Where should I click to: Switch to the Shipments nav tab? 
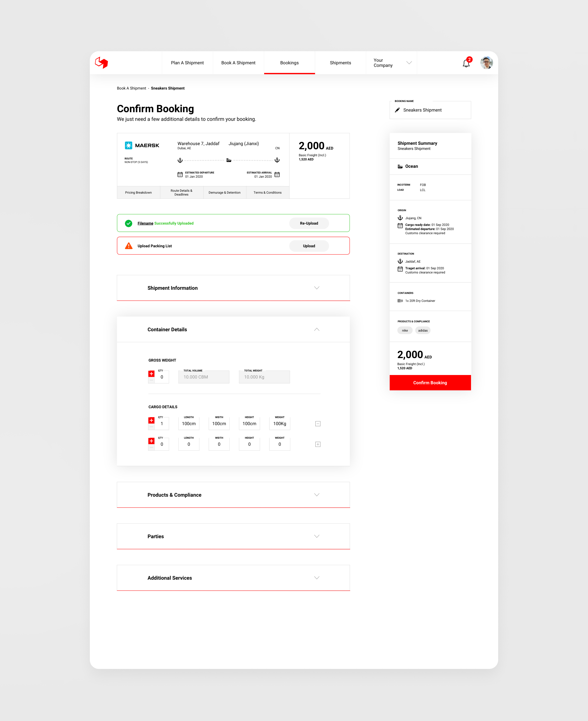pos(340,63)
